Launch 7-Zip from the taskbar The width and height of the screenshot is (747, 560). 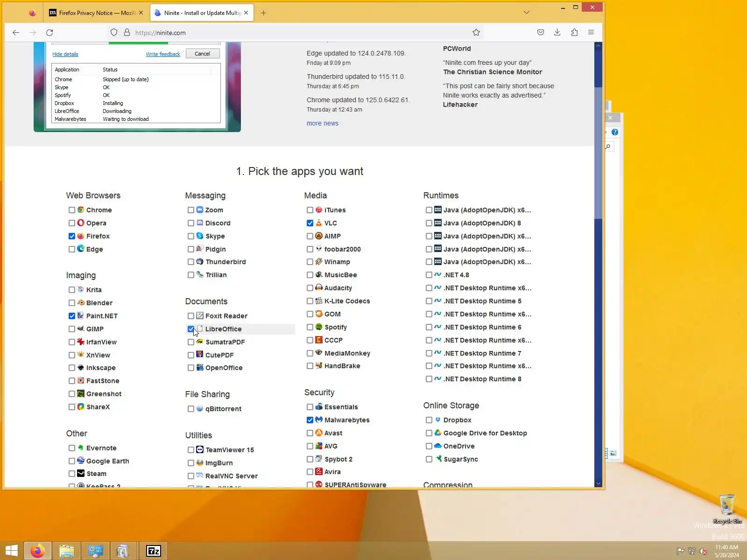[x=154, y=551]
